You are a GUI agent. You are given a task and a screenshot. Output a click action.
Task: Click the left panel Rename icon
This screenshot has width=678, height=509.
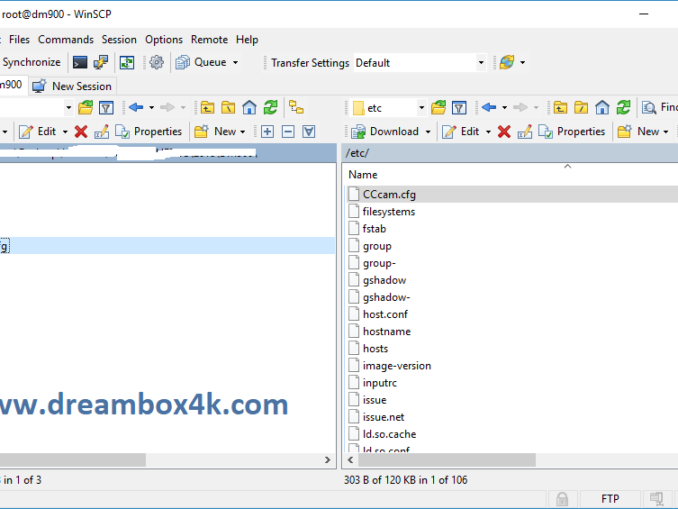point(102,131)
